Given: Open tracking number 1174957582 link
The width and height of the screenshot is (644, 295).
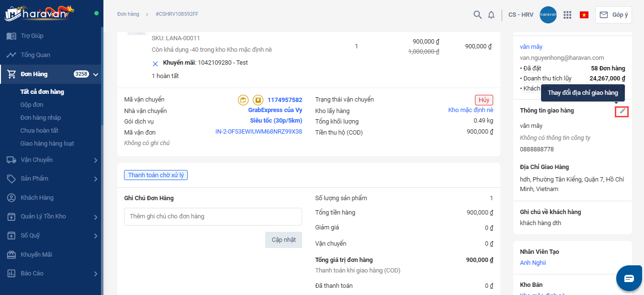Looking at the screenshot, I should [x=285, y=100].
